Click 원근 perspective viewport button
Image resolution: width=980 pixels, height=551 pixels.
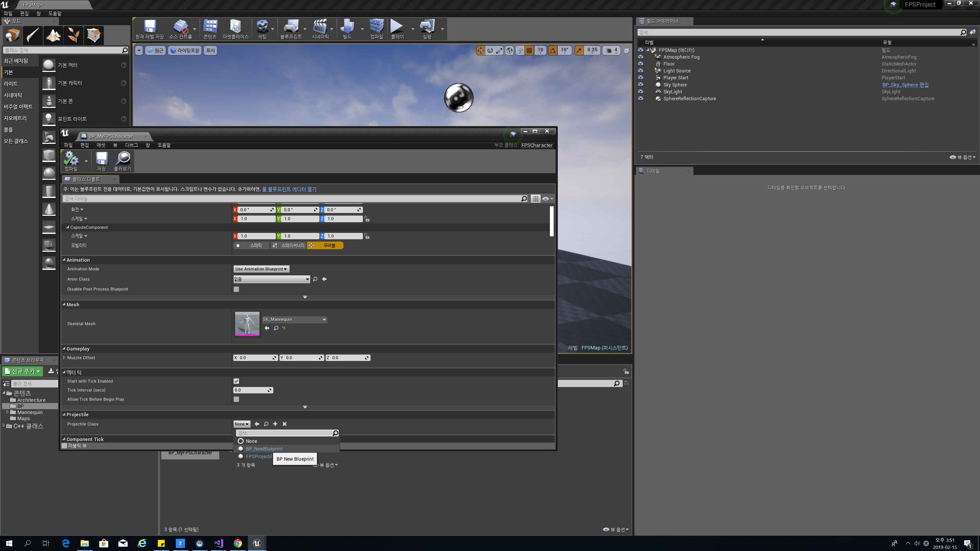155,50
